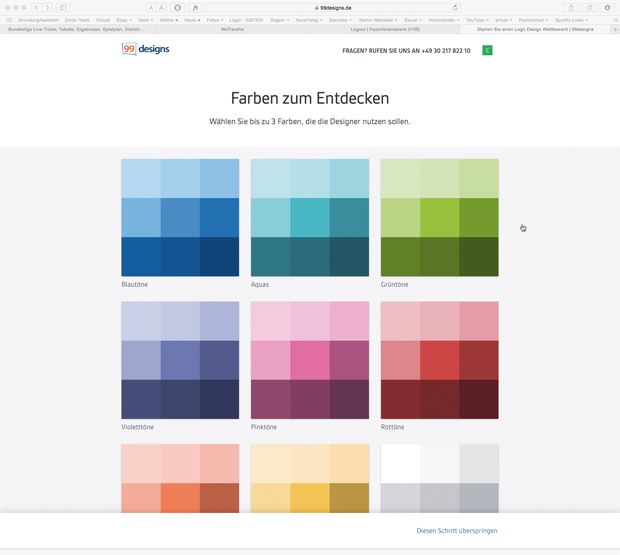Click the Grüntöne label
Image resolution: width=620 pixels, height=555 pixels.
pos(394,284)
